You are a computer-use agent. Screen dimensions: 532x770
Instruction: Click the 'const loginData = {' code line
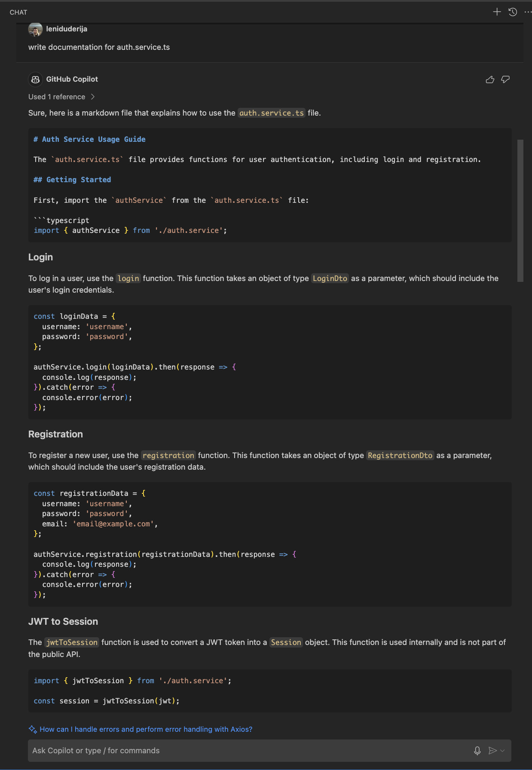[74, 316]
